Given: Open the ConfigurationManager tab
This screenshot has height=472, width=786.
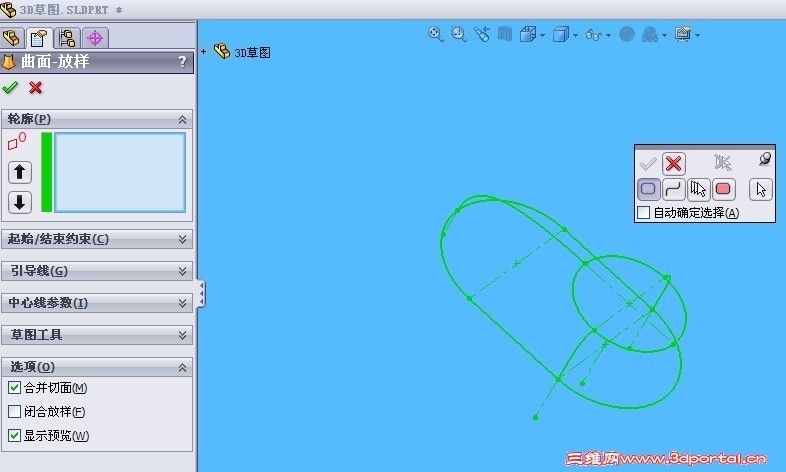Looking at the screenshot, I should [x=67, y=38].
